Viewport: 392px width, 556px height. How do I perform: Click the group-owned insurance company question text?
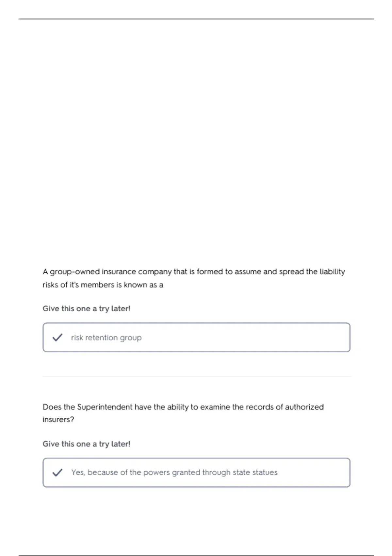click(194, 278)
